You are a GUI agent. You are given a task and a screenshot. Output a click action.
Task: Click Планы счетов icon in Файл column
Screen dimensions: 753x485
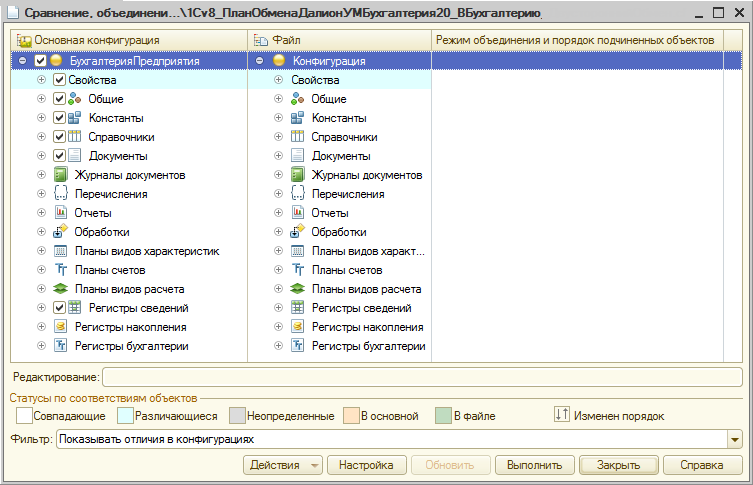coord(298,269)
